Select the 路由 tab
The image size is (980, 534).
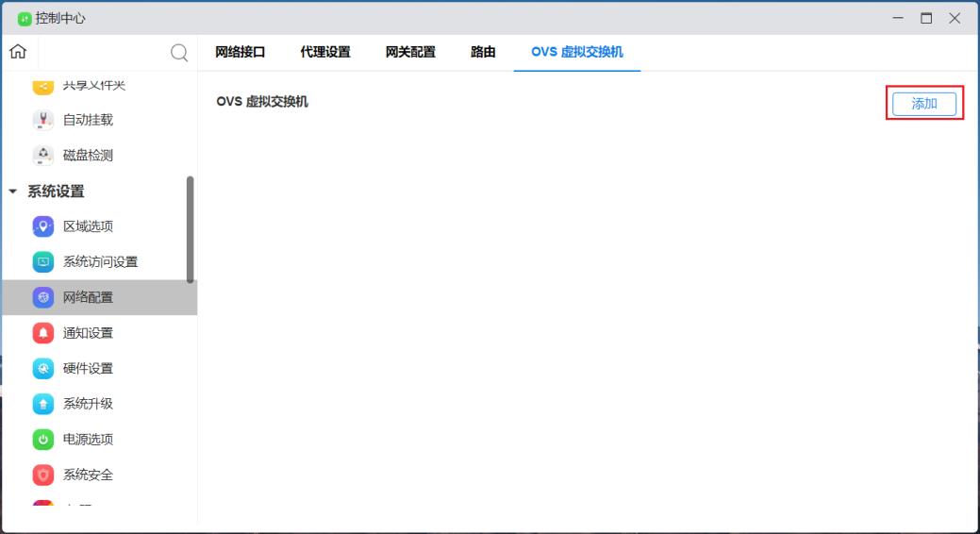coord(483,53)
